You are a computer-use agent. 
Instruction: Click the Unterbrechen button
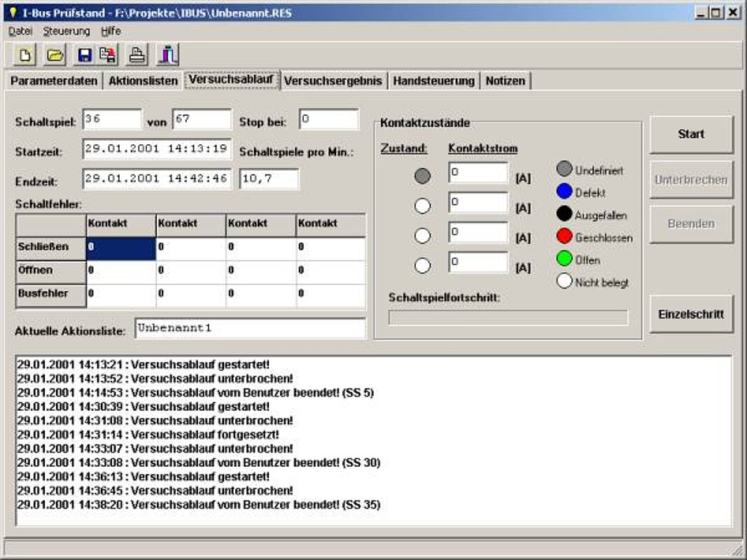coord(691,179)
